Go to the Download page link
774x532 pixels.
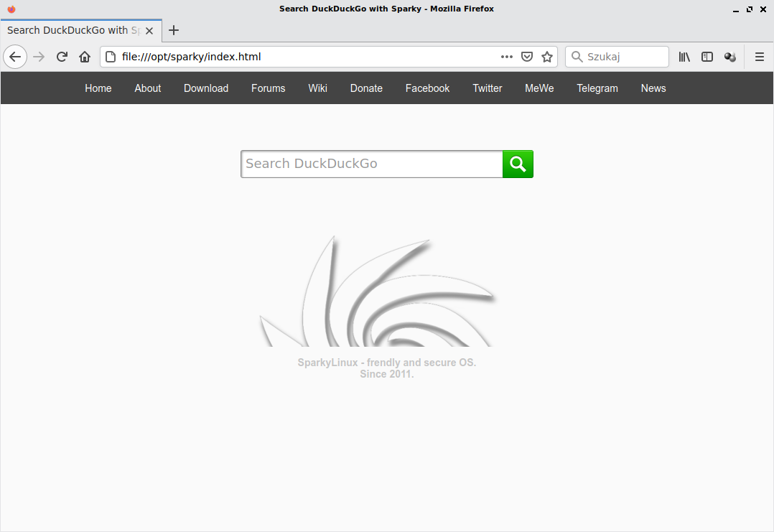point(206,88)
